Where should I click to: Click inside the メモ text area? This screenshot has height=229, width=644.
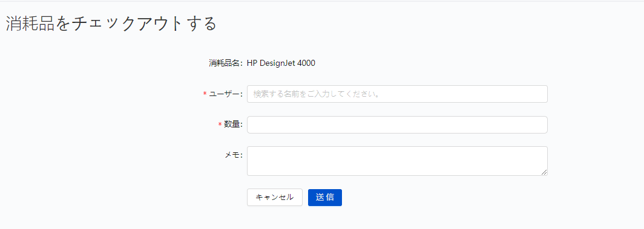click(x=397, y=161)
